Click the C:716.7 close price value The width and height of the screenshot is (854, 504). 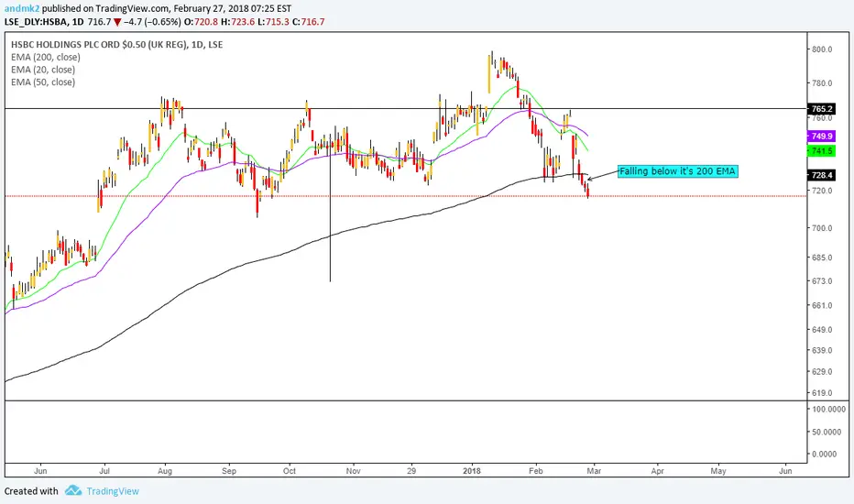308,22
